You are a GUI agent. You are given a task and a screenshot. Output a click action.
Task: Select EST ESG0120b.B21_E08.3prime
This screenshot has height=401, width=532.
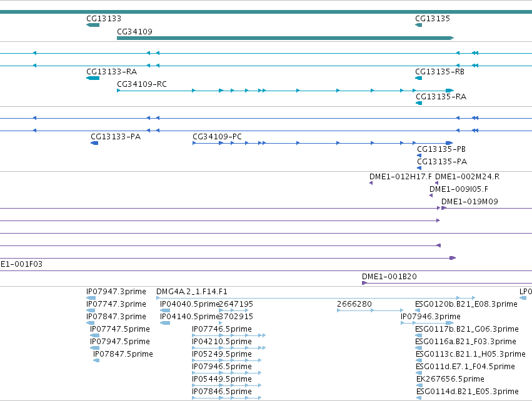466,304
